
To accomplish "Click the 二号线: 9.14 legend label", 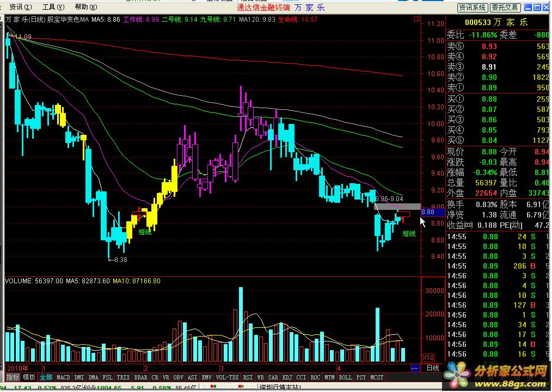I will pos(180,20).
